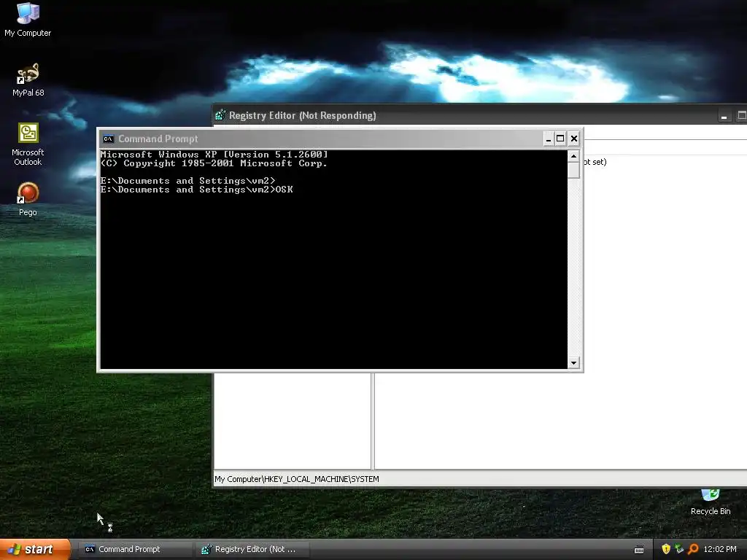Click the Microsoft Windows XP version line

(214, 155)
